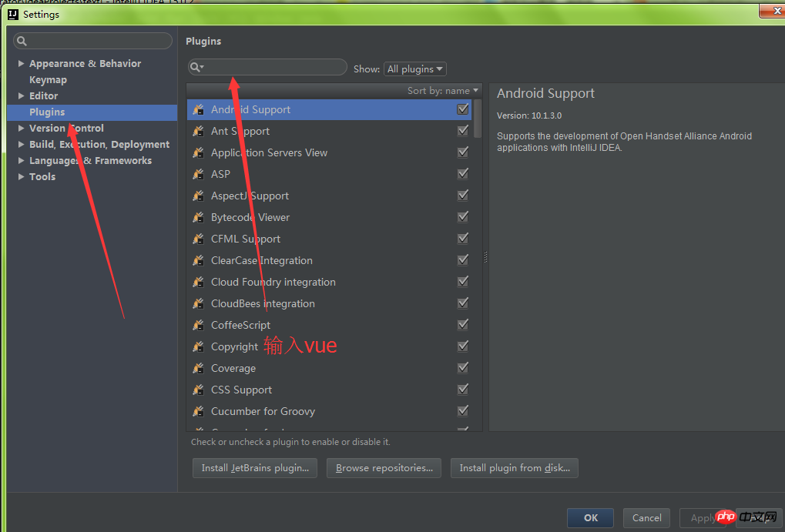The height and width of the screenshot is (532, 785).
Task: Toggle the AspectJ Support checkbox
Action: tap(463, 196)
